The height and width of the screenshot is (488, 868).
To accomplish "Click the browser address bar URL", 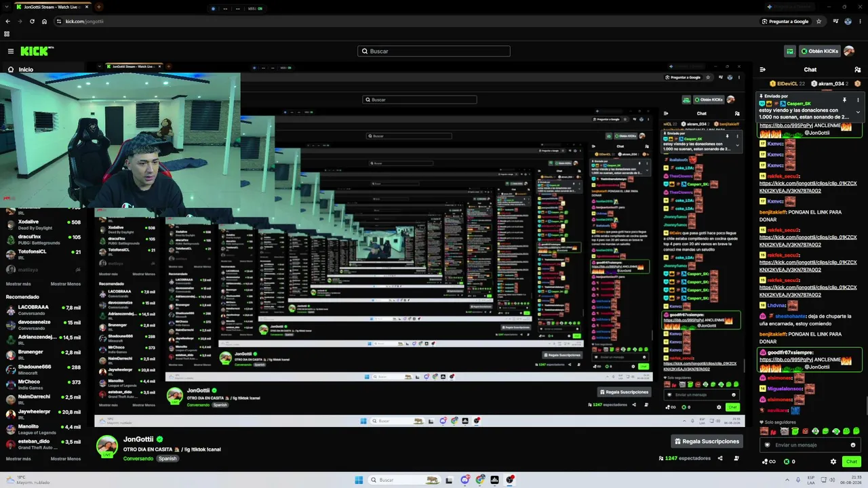I will tap(85, 21).
